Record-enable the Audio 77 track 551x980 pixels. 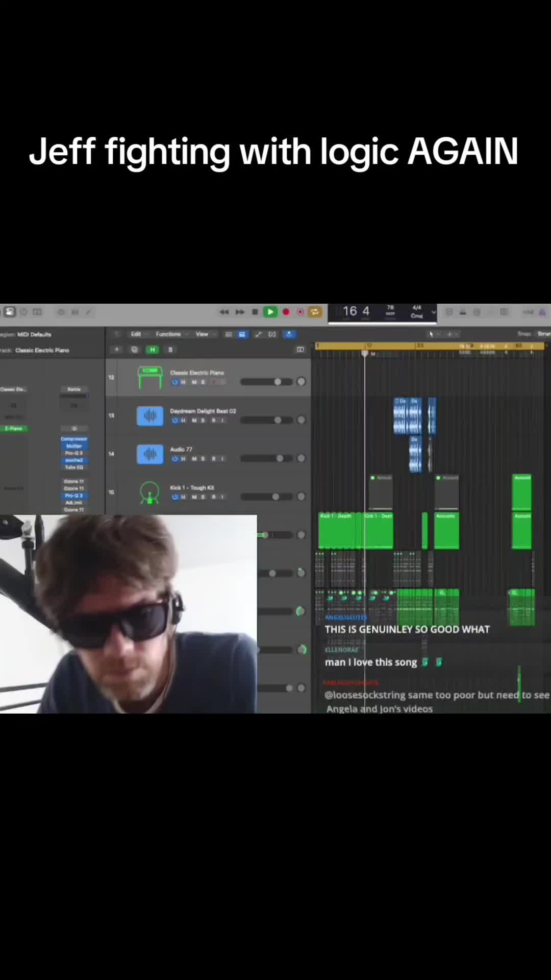pyautogui.click(x=213, y=459)
